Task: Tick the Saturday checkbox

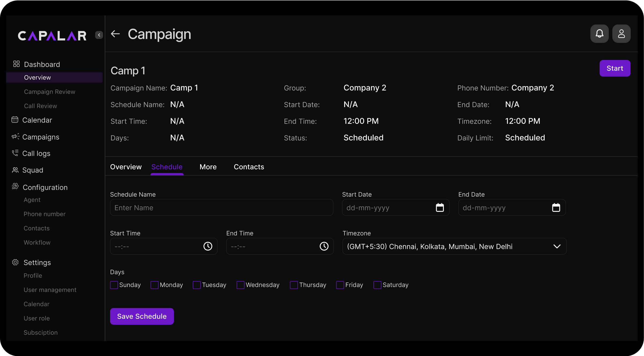Action: pos(377,285)
